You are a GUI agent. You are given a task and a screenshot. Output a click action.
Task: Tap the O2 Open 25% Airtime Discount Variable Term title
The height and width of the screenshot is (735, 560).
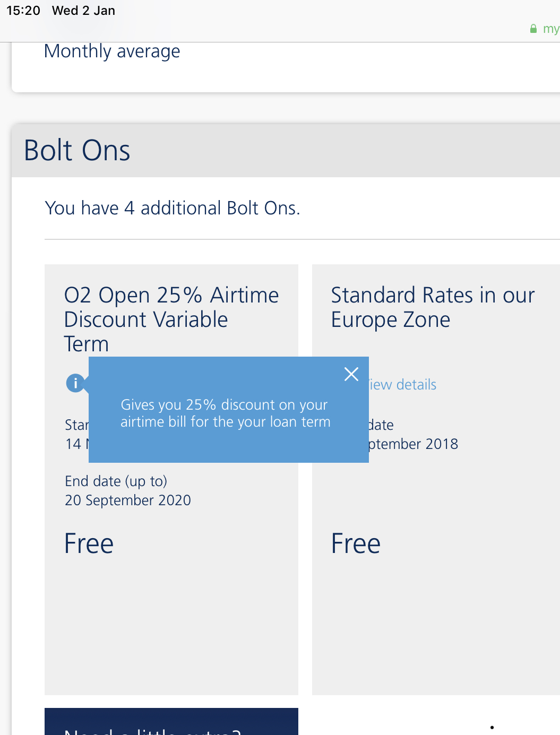click(x=171, y=318)
